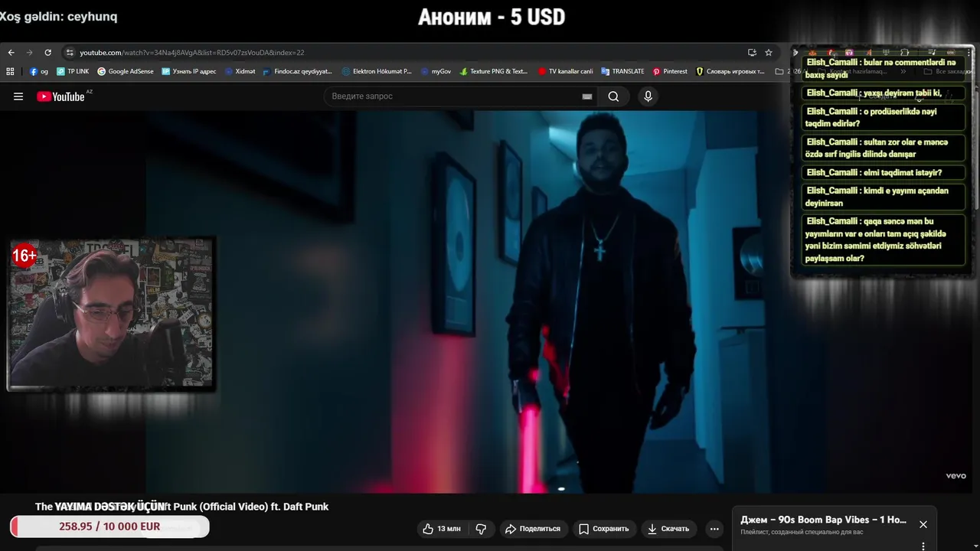Image resolution: width=980 pixels, height=551 pixels.
Task: Click chat message 'elmi təqdimat istəyir?'
Action: point(884,173)
